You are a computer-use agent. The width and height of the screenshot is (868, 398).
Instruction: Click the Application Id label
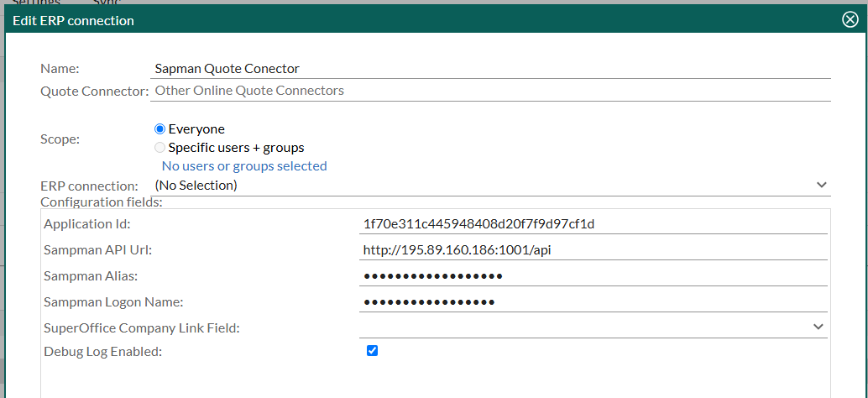click(x=87, y=224)
